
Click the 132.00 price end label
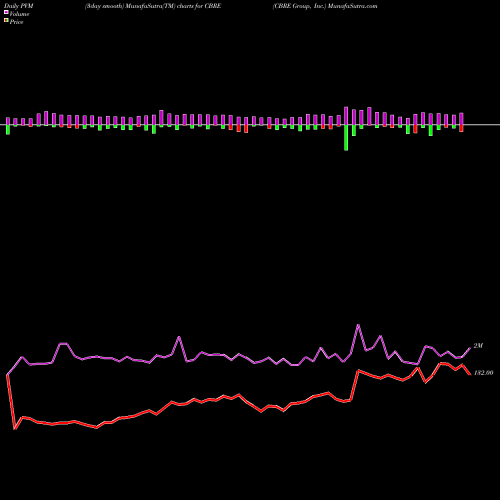click(483, 373)
